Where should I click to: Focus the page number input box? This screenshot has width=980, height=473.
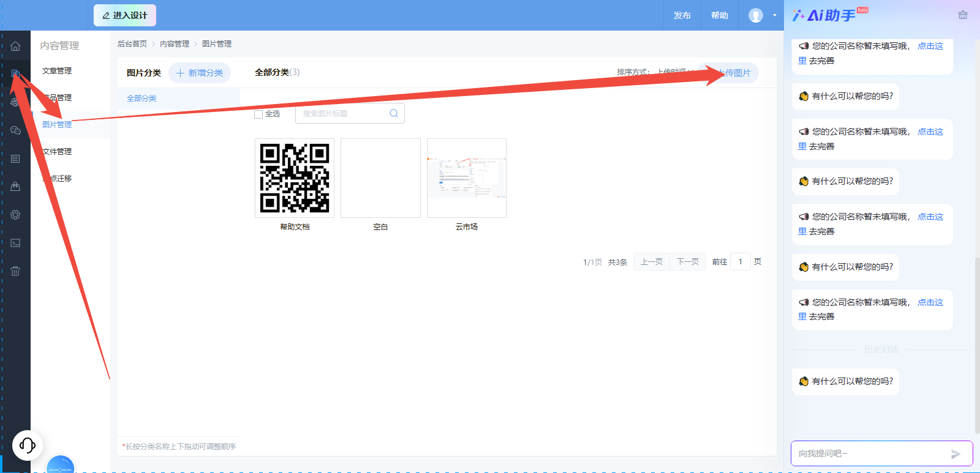click(741, 262)
